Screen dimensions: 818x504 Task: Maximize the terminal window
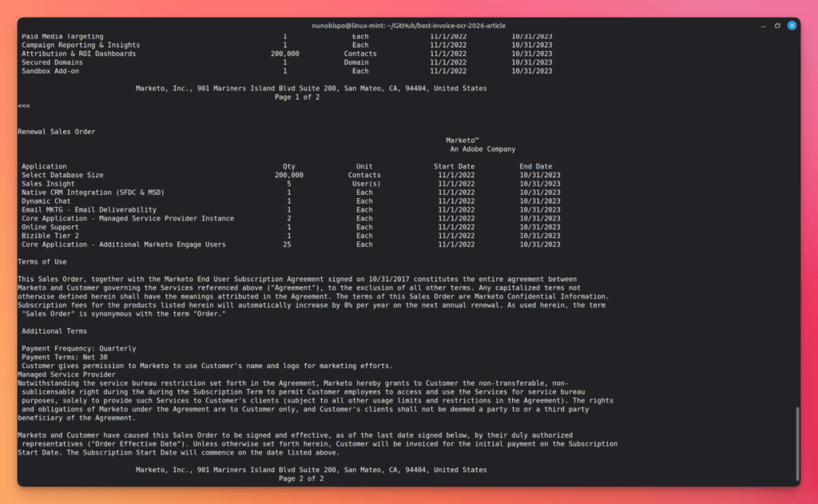777,25
